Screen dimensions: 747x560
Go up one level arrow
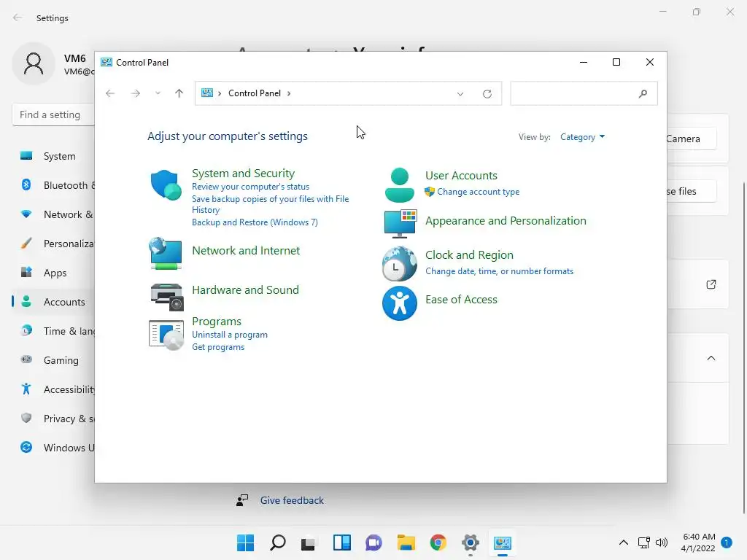coord(179,93)
